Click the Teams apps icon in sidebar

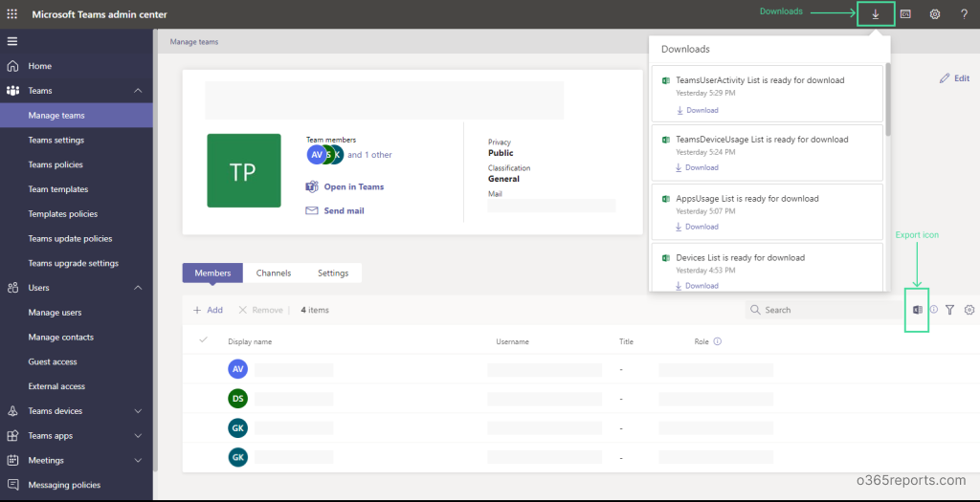[12, 436]
